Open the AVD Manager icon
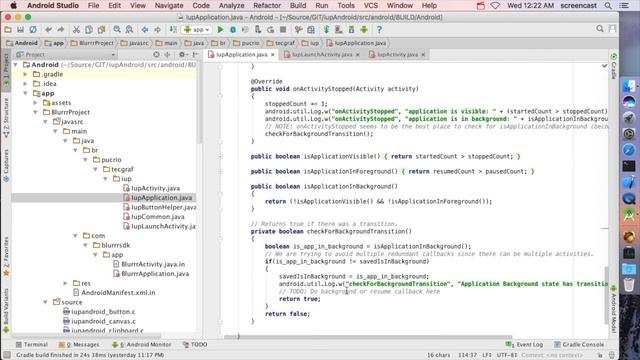This screenshot has height=360, width=640. coord(339,29)
